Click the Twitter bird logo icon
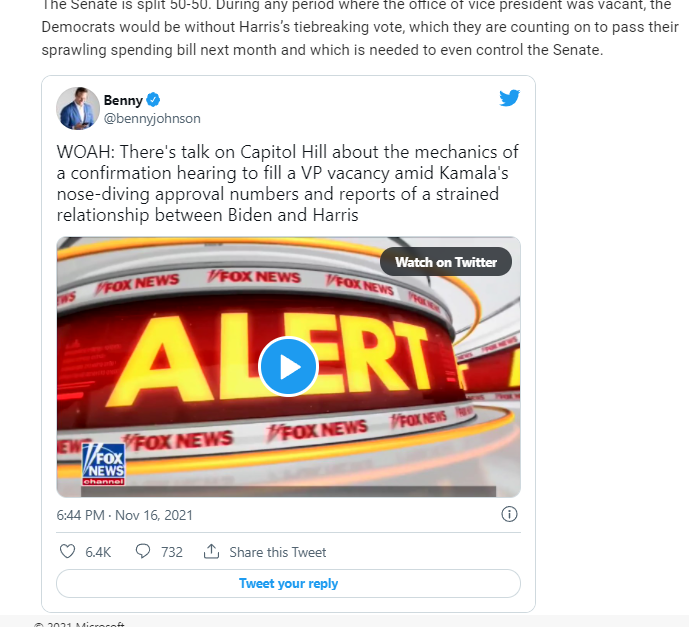This screenshot has width=689, height=627. point(509,98)
